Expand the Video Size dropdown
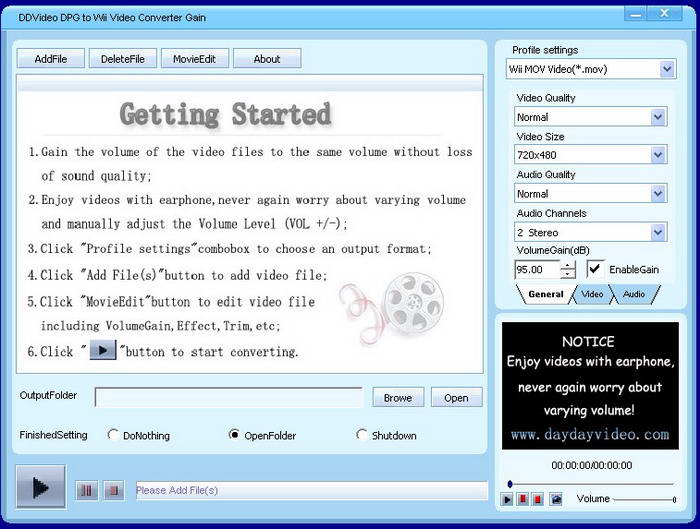Viewport: 700px width, 529px height. pos(658,155)
